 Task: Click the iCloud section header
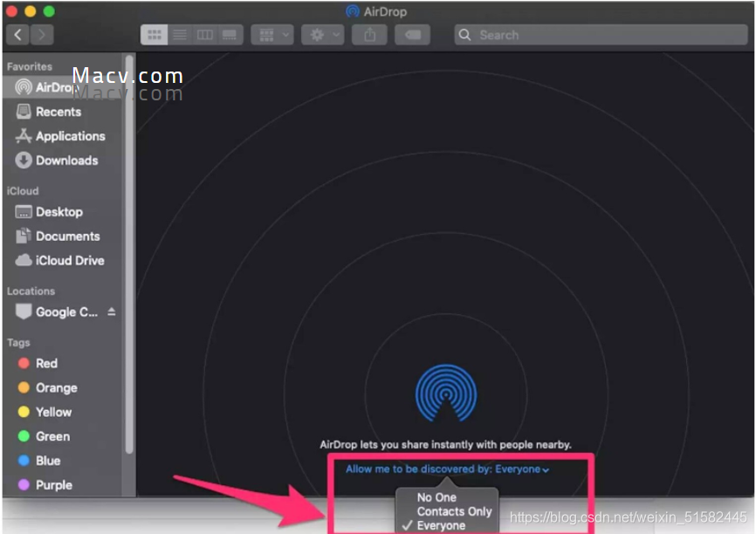(x=23, y=191)
